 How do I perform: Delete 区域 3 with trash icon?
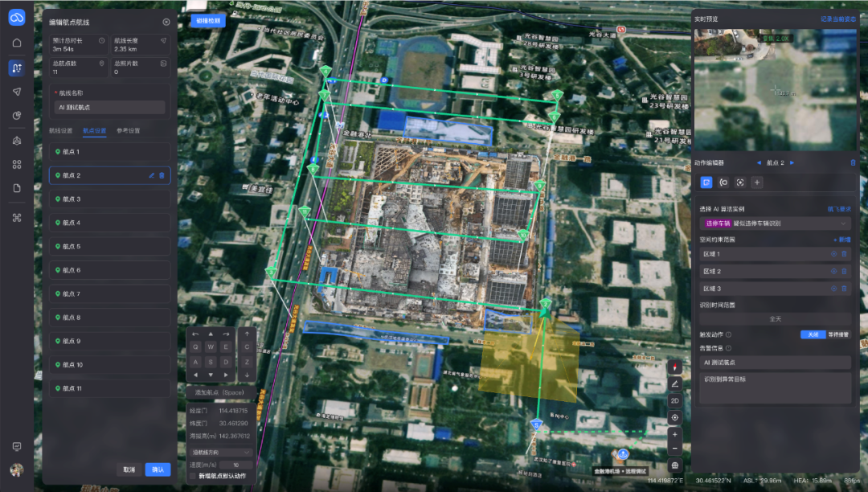844,289
